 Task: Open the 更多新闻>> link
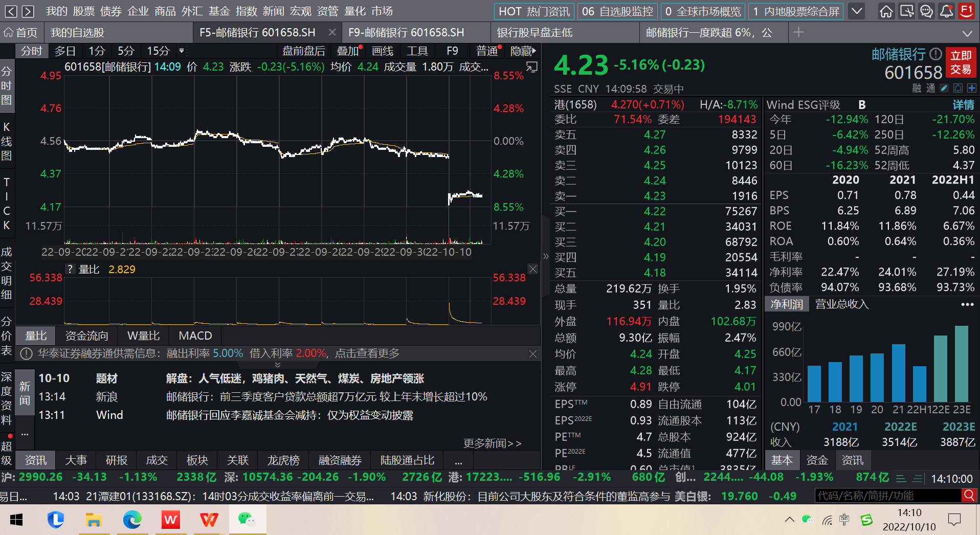click(492, 443)
